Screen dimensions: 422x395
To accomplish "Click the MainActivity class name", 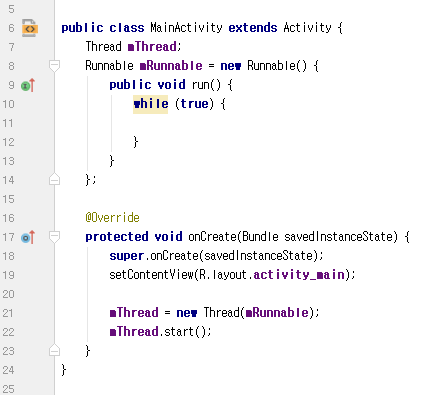I will (x=186, y=28).
